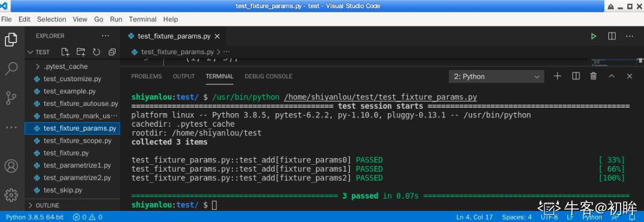644x222 pixels.
Task: Open the Search view in activity bar
Action: click(11, 69)
